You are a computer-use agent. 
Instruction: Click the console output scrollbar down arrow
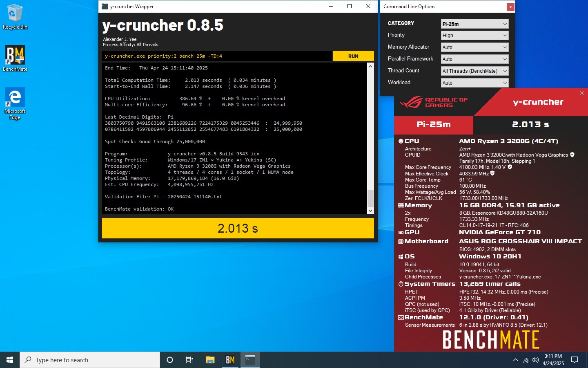click(x=370, y=211)
